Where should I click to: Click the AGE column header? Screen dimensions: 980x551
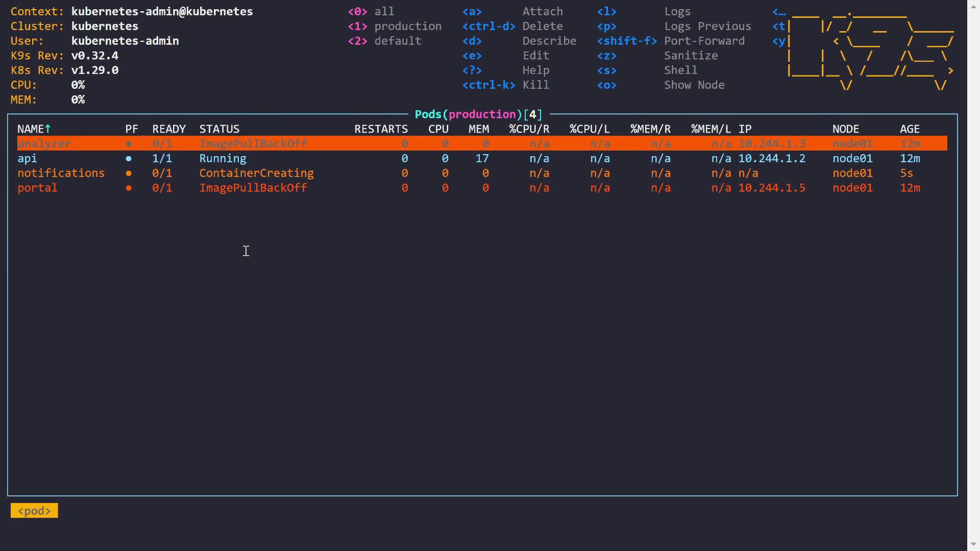(909, 129)
